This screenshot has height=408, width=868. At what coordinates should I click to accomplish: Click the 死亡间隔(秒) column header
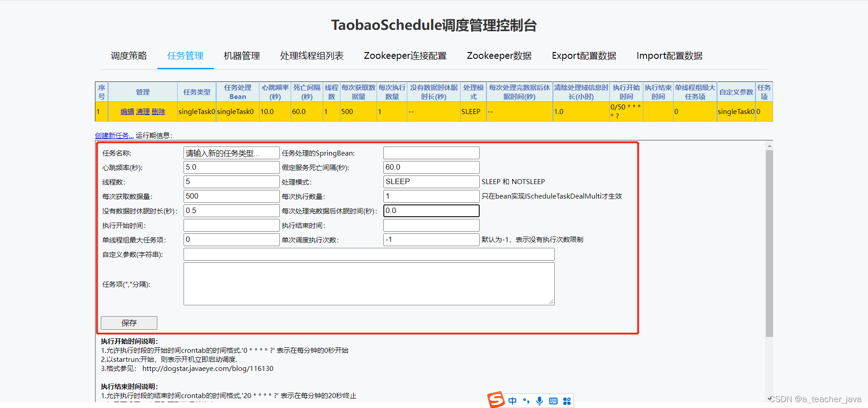(x=307, y=92)
